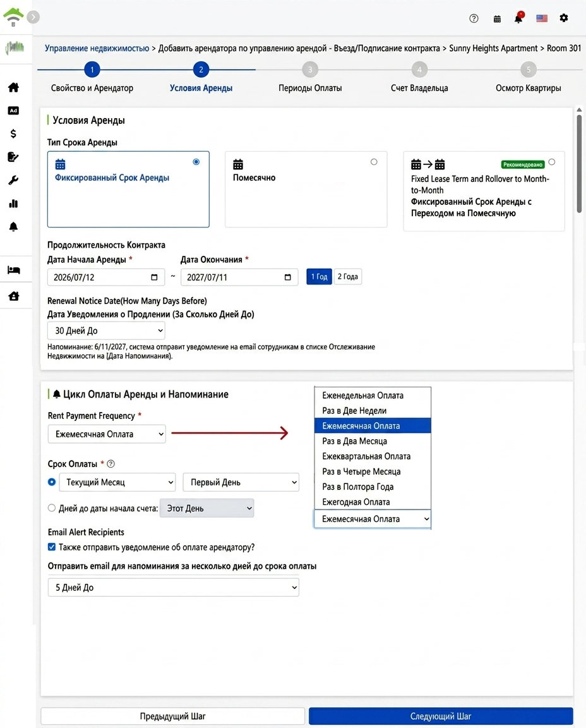
Task: Open settings gear icon
Action: [x=564, y=18]
